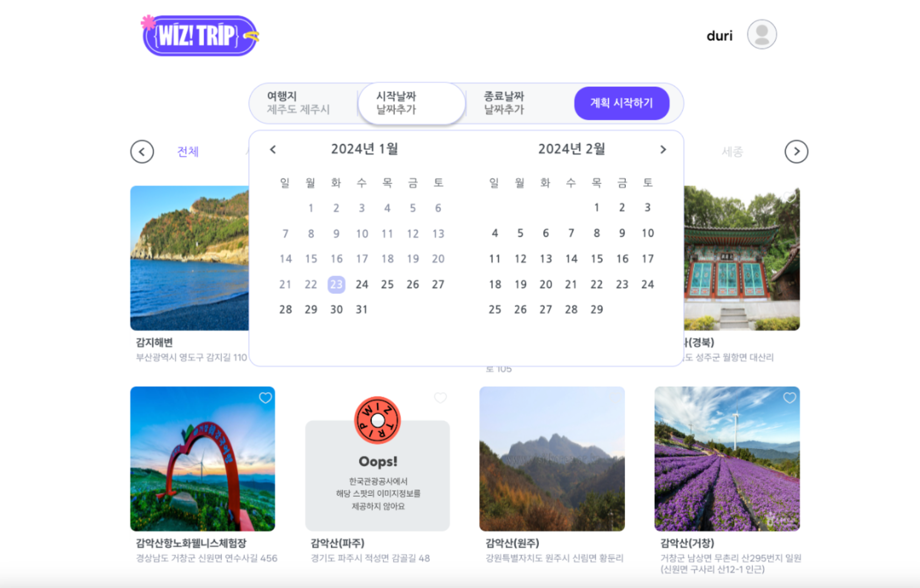This screenshot has width=920, height=588.
Task: Like the 감악산(거창) card heart
Action: pyautogui.click(x=789, y=398)
